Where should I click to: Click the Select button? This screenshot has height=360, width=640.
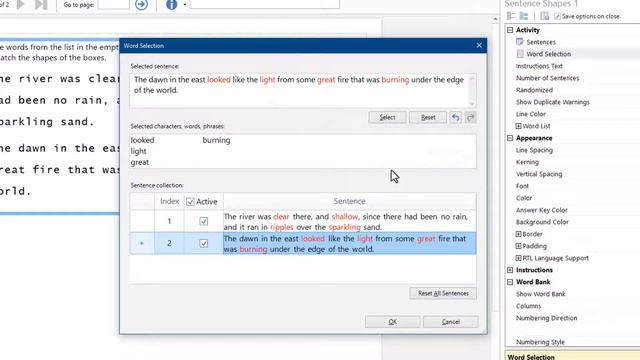point(387,117)
